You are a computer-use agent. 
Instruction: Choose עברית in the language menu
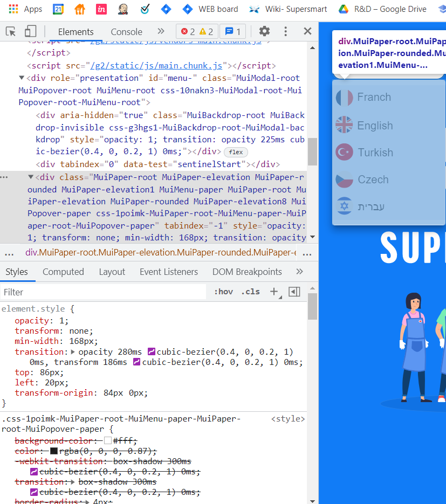tap(389, 206)
